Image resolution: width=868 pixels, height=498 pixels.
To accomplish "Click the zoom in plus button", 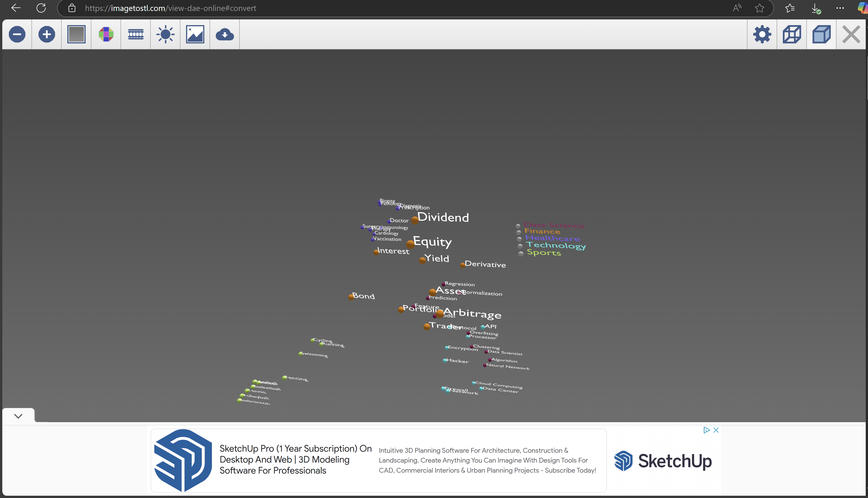I will pos(47,34).
